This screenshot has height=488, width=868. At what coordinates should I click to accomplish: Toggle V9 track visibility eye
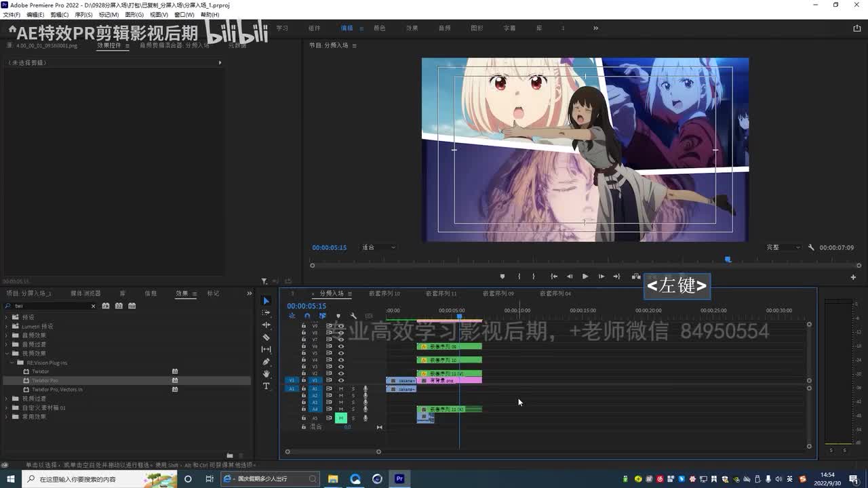341,326
